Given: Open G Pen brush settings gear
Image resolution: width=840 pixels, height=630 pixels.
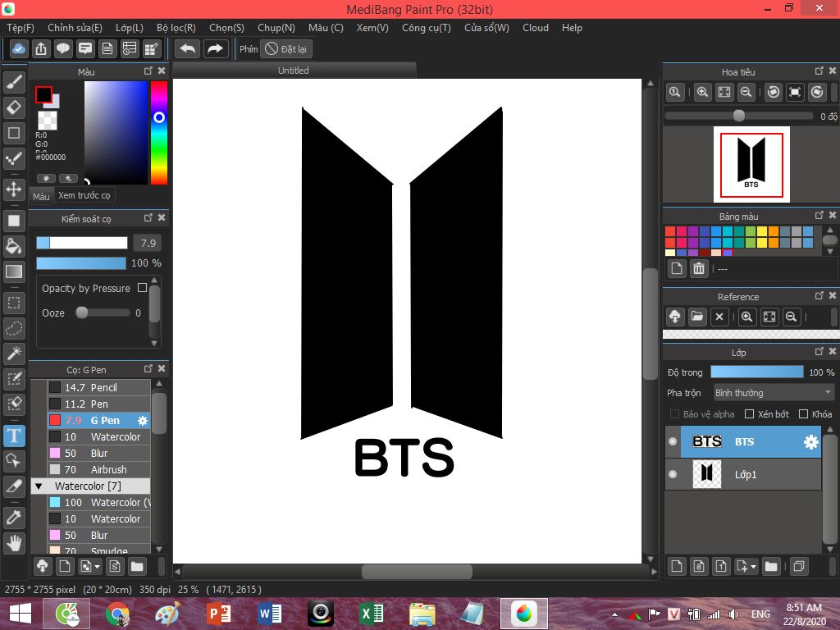Looking at the screenshot, I should tap(143, 421).
